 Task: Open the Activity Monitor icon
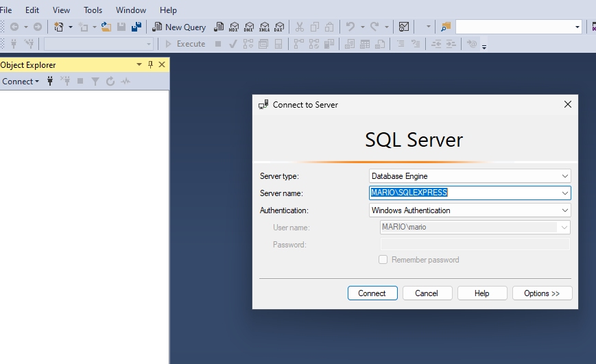(x=404, y=27)
